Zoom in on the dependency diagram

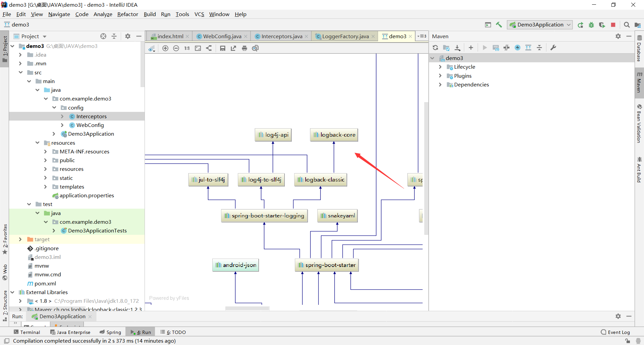(x=165, y=48)
